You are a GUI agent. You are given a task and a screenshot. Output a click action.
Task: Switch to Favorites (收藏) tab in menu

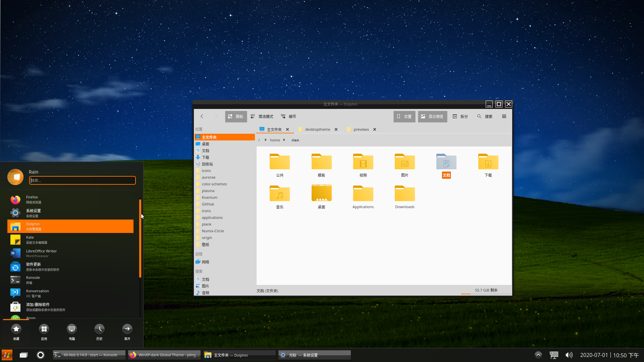(x=16, y=332)
